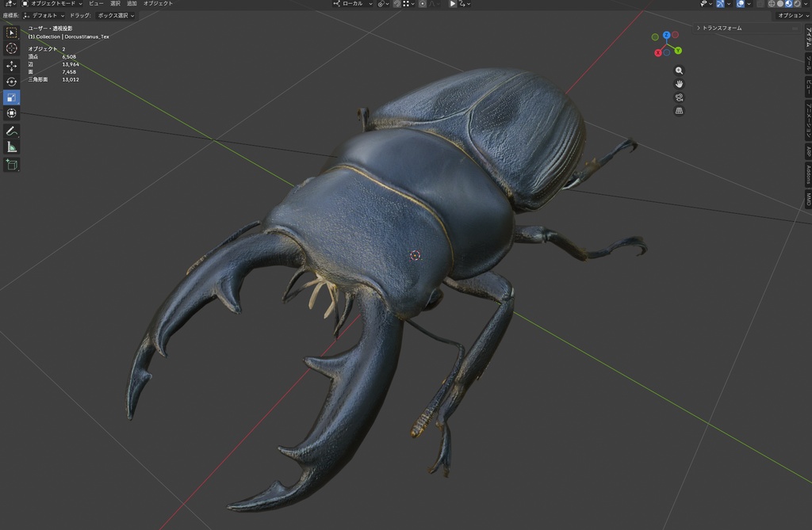Toggle the X-ray view button
This screenshot has width=812, height=530.
coord(760,4)
